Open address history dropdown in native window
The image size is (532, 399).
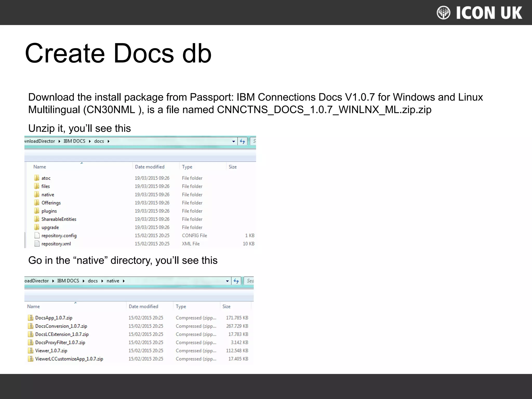coord(227,281)
